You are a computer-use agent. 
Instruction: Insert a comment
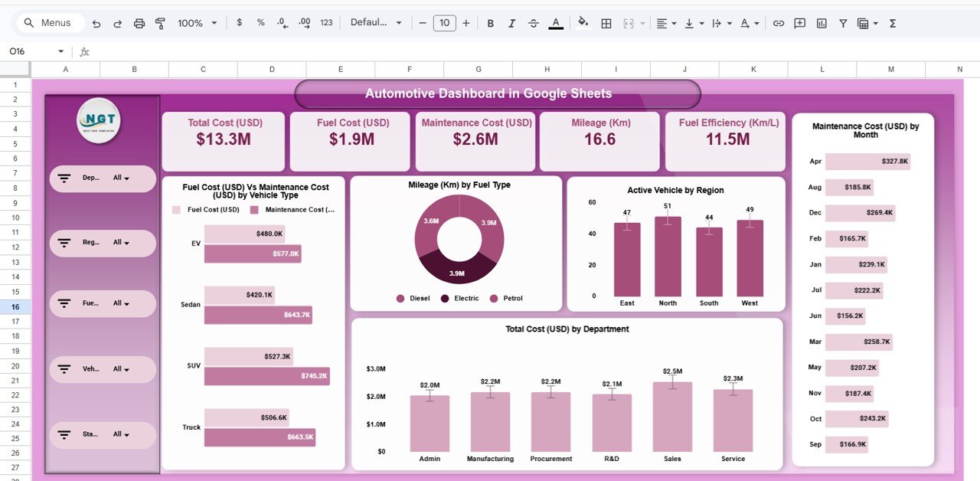[799, 23]
